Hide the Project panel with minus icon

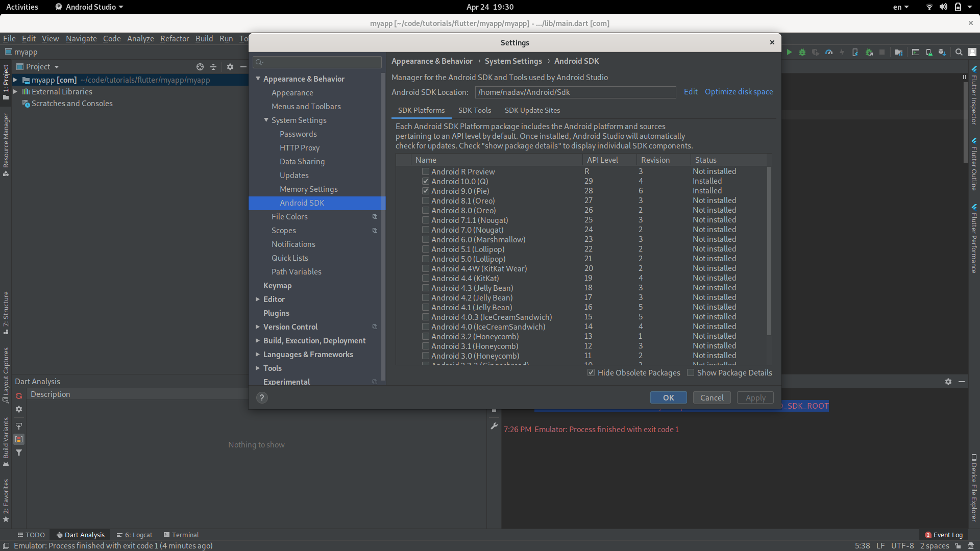(x=243, y=67)
